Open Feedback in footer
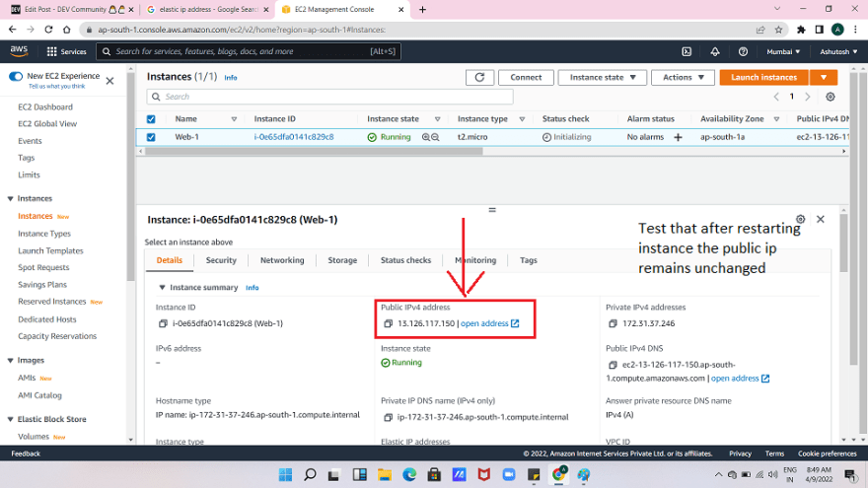The height and width of the screenshot is (488, 868). coord(26,453)
